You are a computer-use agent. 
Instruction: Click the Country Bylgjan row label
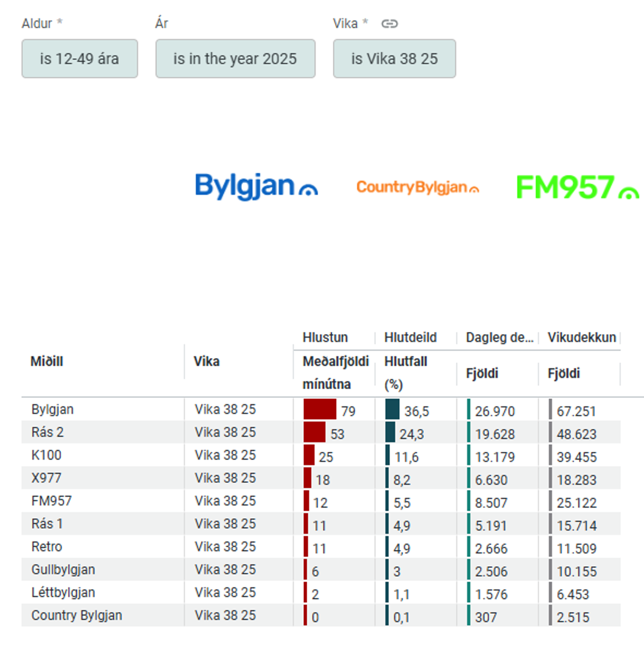[x=77, y=615]
